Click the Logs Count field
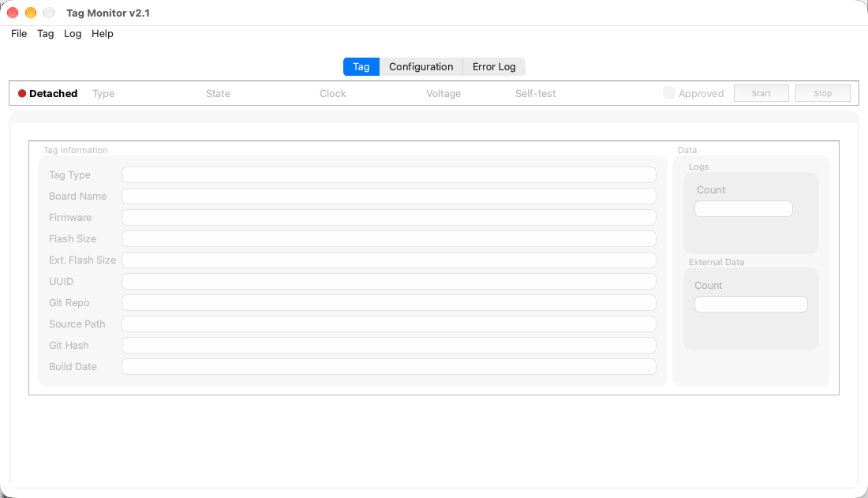 pos(743,209)
